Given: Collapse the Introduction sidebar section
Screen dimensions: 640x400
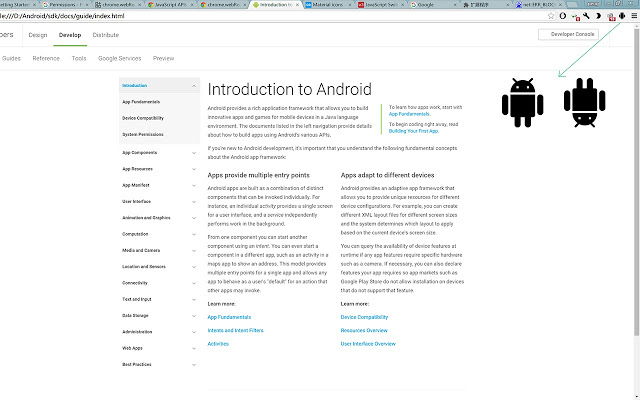Looking at the screenshot, I should pyautogui.click(x=194, y=86).
